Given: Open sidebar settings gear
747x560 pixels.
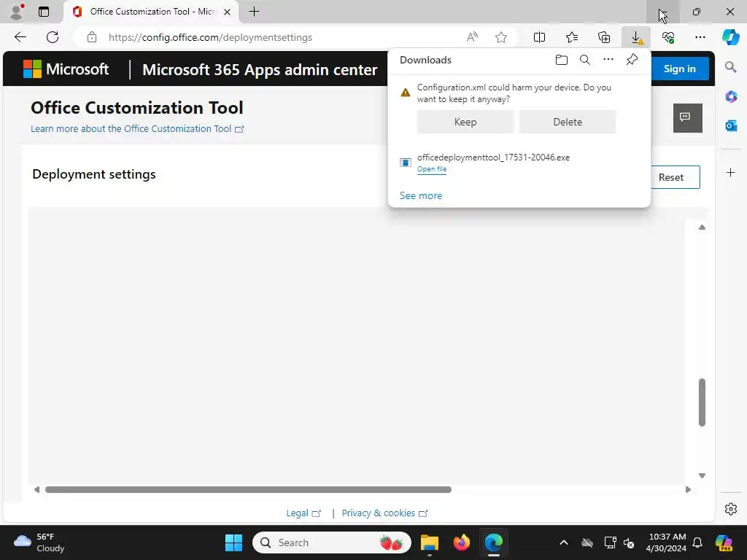Looking at the screenshot, I should coord(731,508).
